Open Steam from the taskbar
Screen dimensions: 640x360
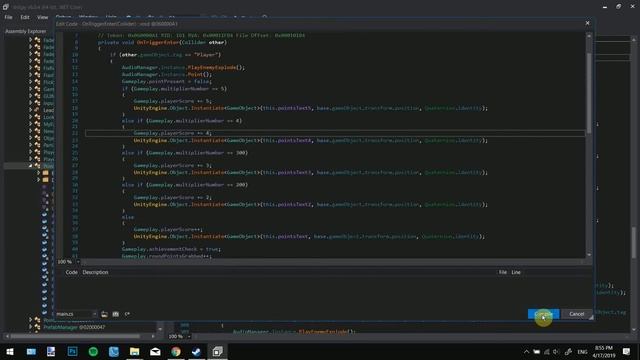point(196,351)
